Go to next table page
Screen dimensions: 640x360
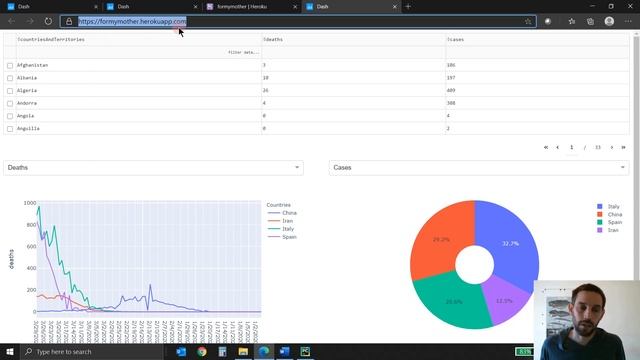point(611,147)
